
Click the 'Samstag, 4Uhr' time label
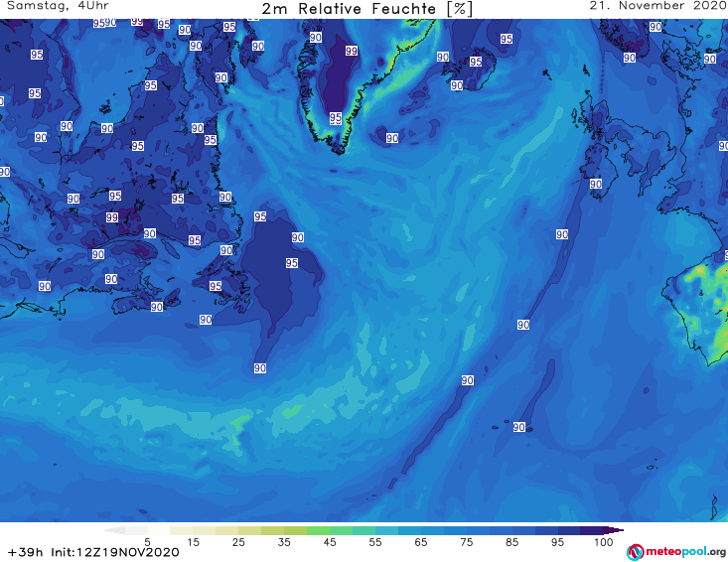58,6
